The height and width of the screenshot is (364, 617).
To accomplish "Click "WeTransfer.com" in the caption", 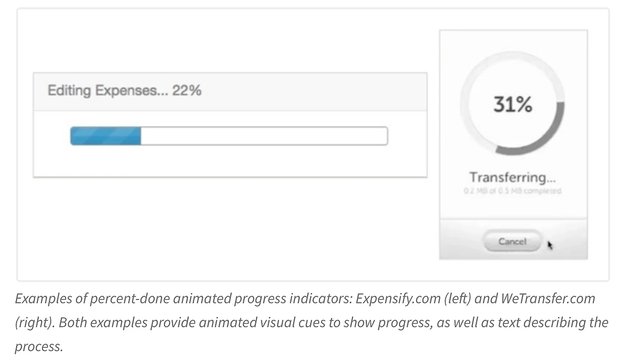I will point(548,299).
